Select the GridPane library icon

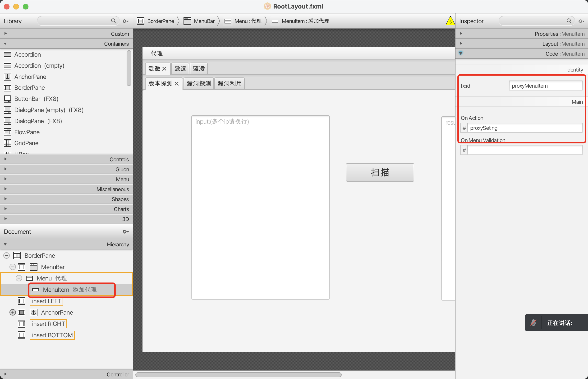tap(8, 143)
